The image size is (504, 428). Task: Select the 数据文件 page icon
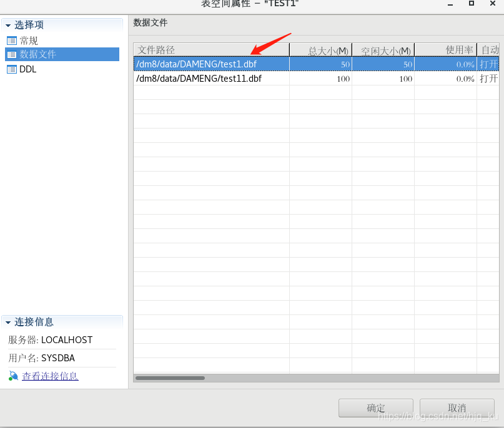[12, 54]
